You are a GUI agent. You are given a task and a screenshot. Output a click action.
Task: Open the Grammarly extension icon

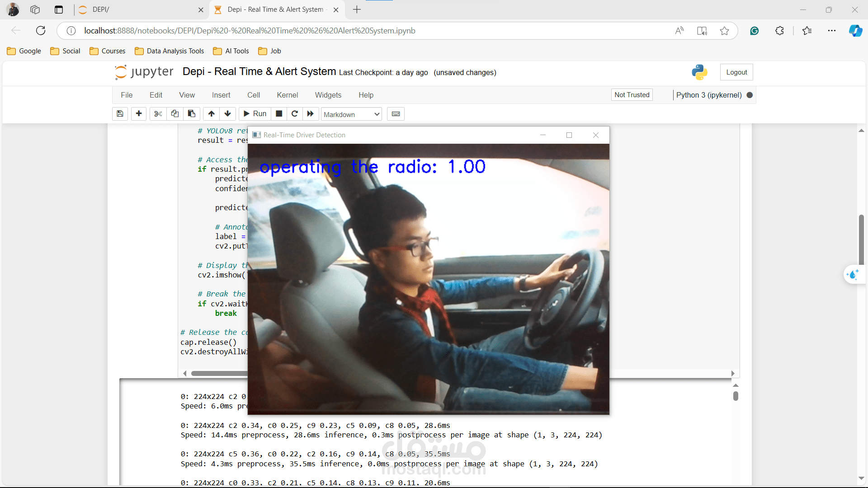755,31
